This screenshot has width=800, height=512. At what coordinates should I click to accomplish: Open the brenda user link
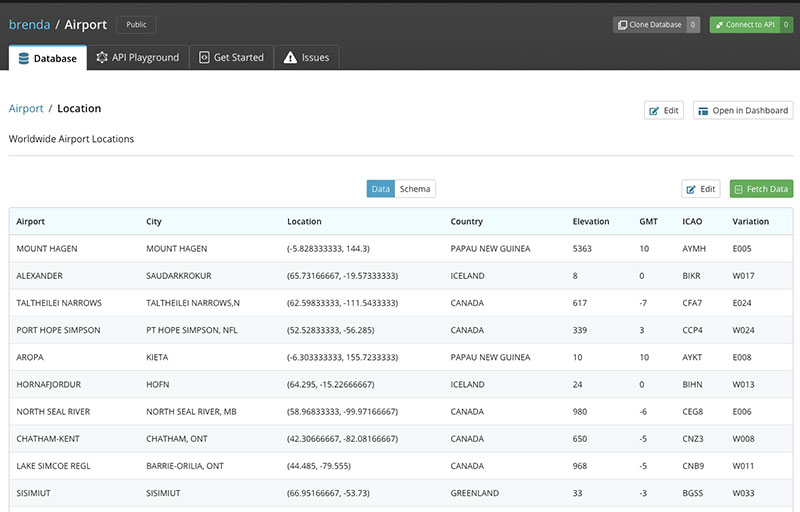[x=30, y=24]
